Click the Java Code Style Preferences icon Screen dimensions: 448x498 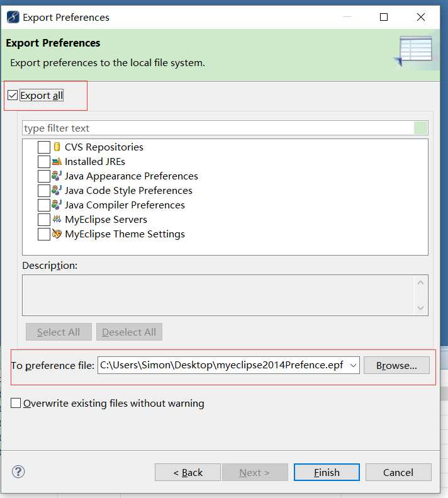[57, 190]
